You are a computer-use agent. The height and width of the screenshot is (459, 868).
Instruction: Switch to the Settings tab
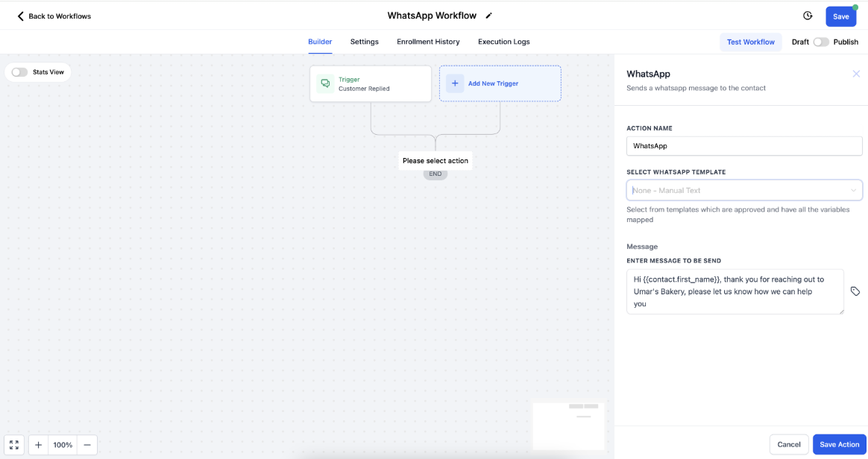pos(365,42)
